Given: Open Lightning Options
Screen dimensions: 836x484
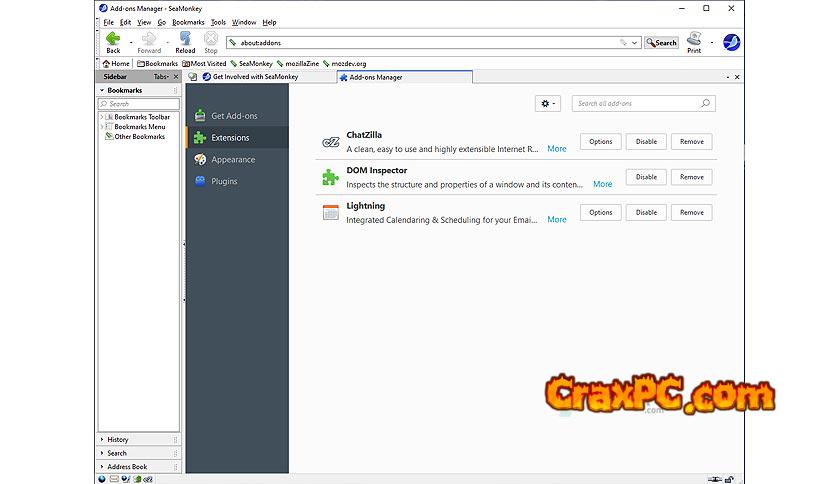Looking at the screenshot, I should pos(600,212).
